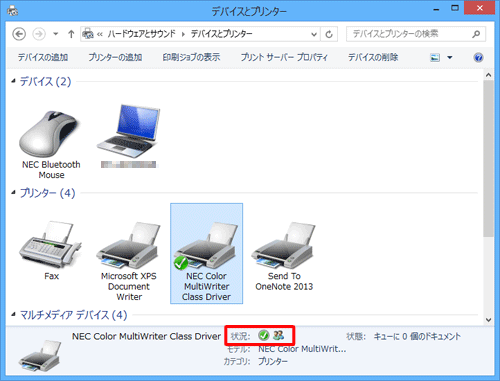
Task: Click the マルチメディア デバイス (4) heading text
Action: (x=73, y=315)
